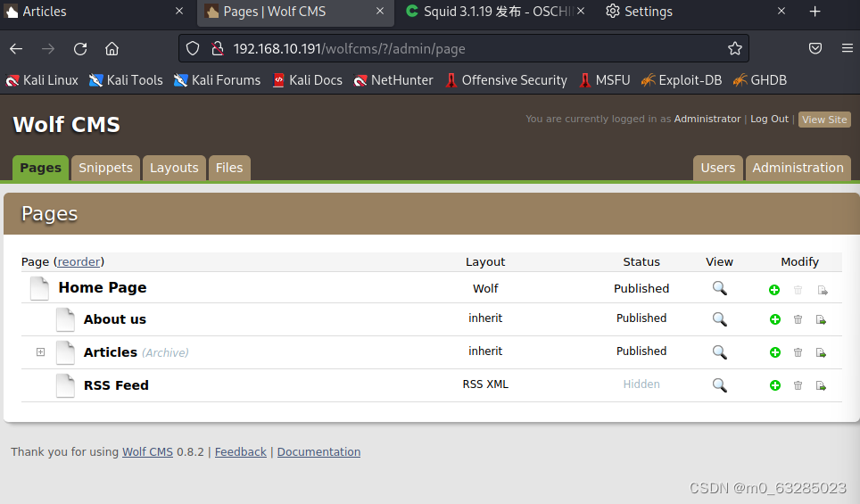Add child page under About us
860x504 pixels.
click(775, 319)
